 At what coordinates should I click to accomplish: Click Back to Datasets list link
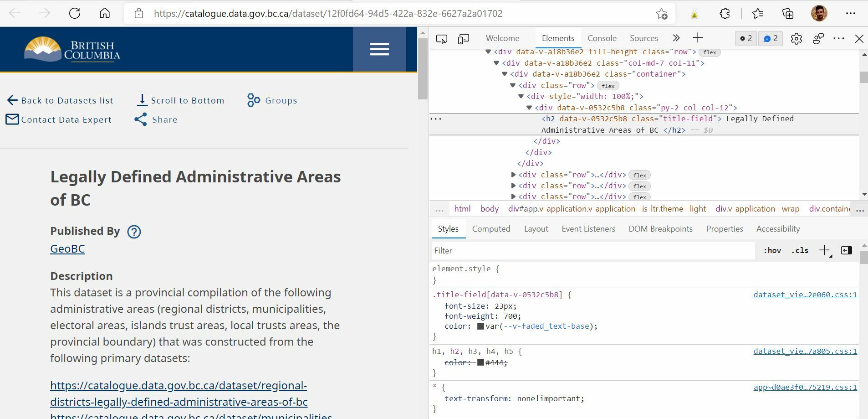[60, 100]
